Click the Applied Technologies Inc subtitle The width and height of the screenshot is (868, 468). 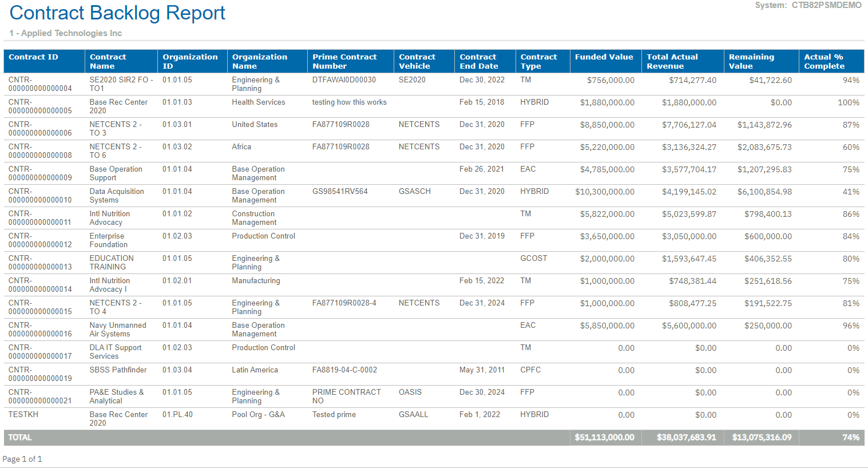pos(66,33)
